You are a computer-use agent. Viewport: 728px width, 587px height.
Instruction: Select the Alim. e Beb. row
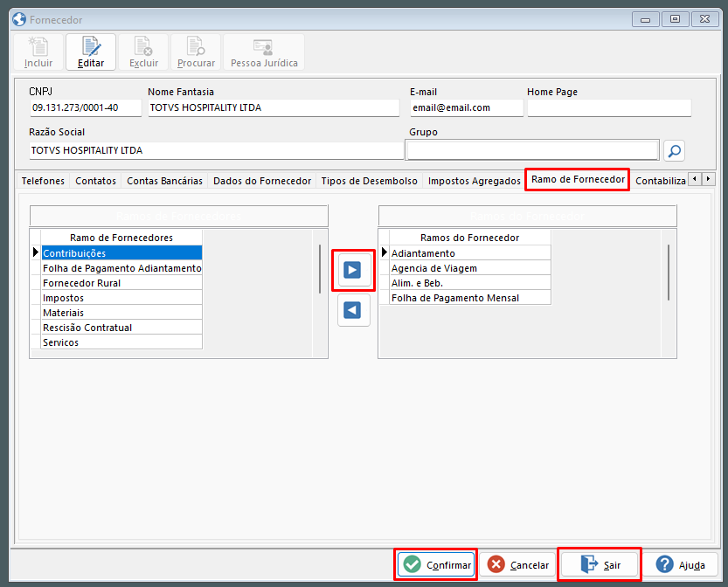click(x=470, y=283)
